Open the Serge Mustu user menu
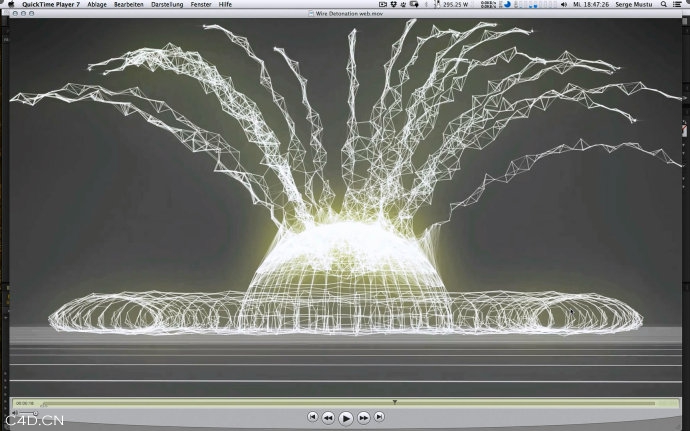This screenshot has height=431, width=690. pyautogui.click(x=633, y=4)
